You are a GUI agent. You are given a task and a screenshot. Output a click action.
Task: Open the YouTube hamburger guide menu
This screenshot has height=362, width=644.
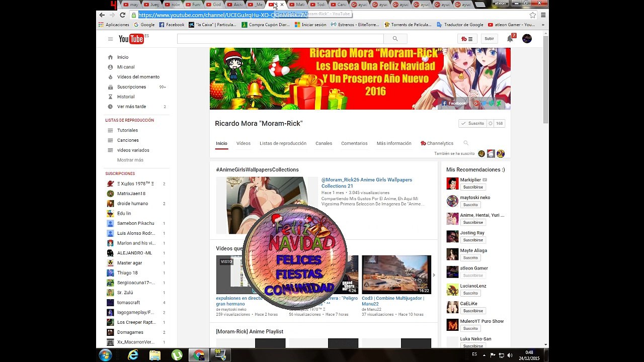pyautogui.click(x=110, y=39)
